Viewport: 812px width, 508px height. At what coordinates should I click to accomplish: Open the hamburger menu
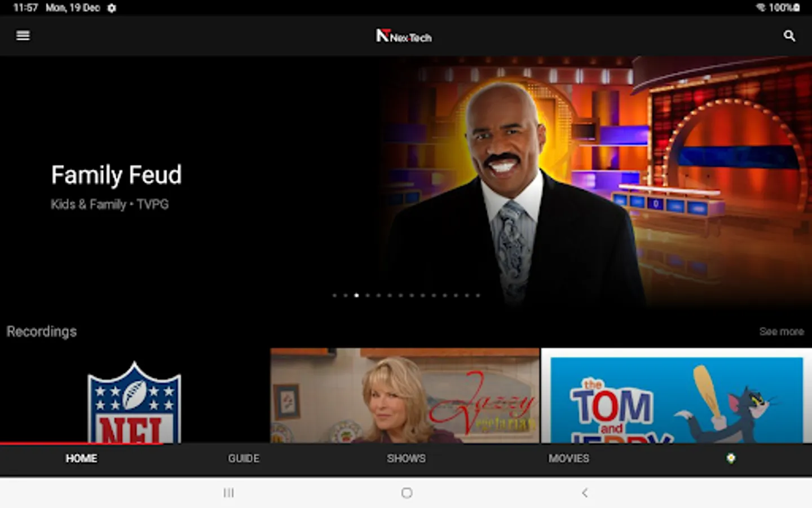(x=23, y=36)
